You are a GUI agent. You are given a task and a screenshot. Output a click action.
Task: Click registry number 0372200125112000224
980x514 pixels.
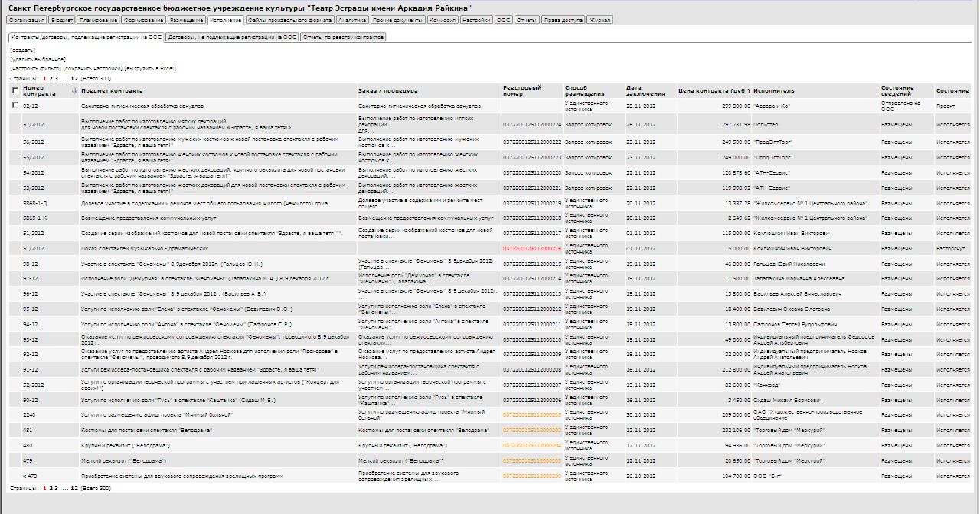coord(532,124)
